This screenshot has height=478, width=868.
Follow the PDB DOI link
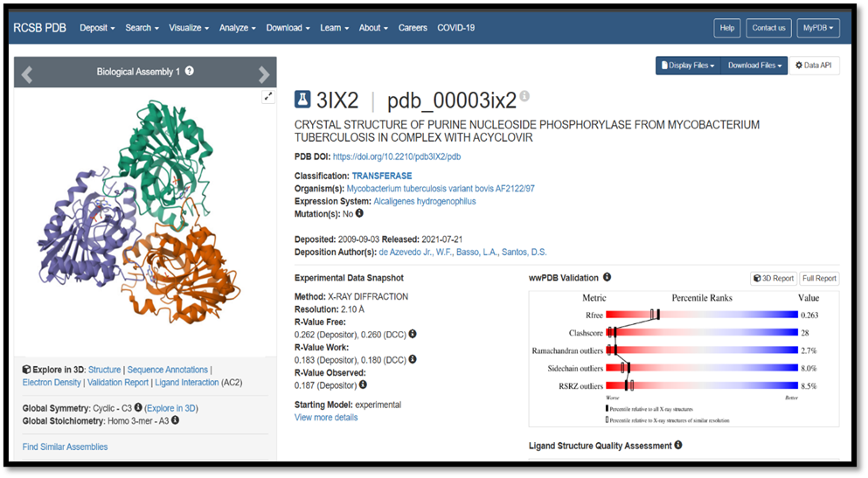(x=396, y=157)
